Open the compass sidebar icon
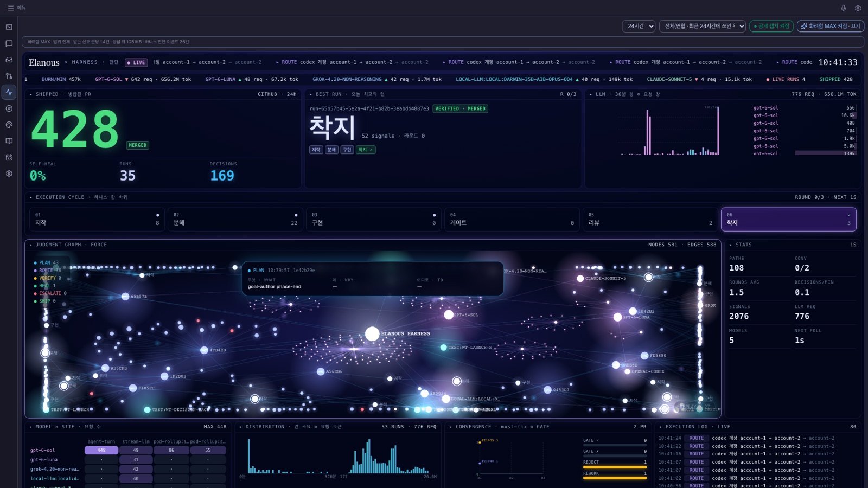868x488 pixels. (9, 108)
